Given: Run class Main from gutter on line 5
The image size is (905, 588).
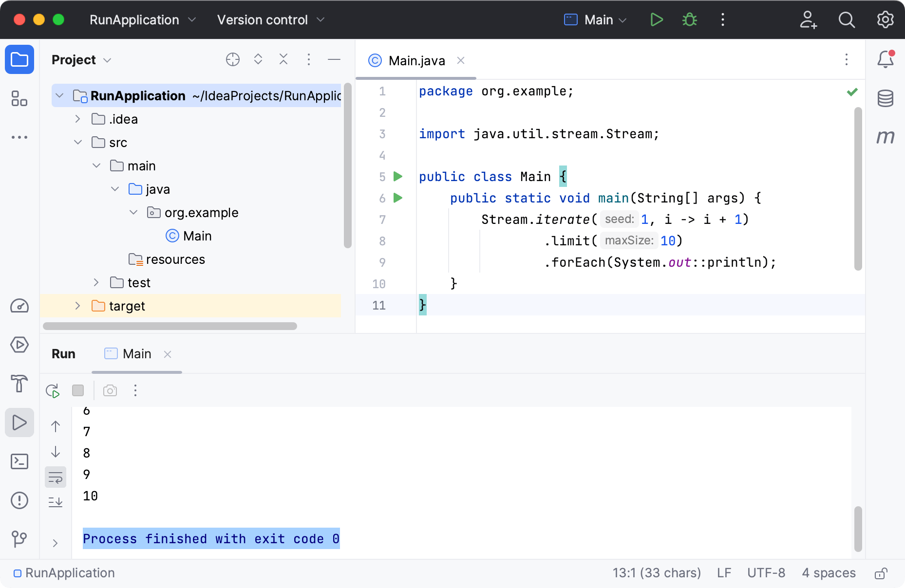Looking at the screenshot, I should coord(398,176).
